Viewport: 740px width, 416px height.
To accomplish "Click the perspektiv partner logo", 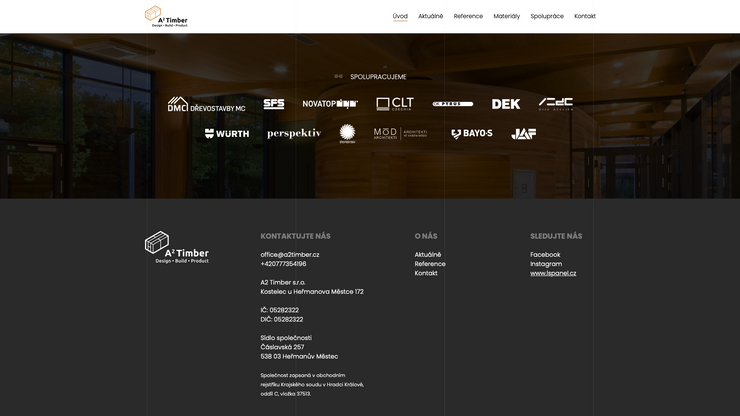I will click(294, 134).
